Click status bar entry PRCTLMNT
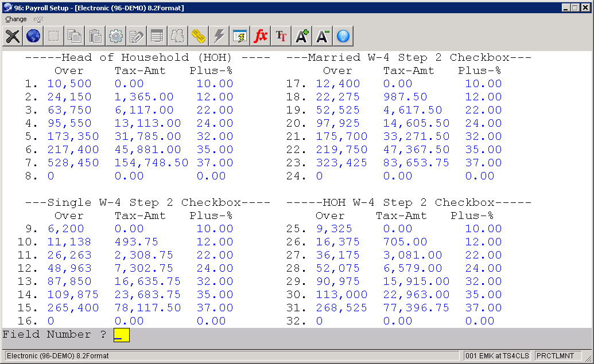The image size is (594, 364). (x=556, y=355)
